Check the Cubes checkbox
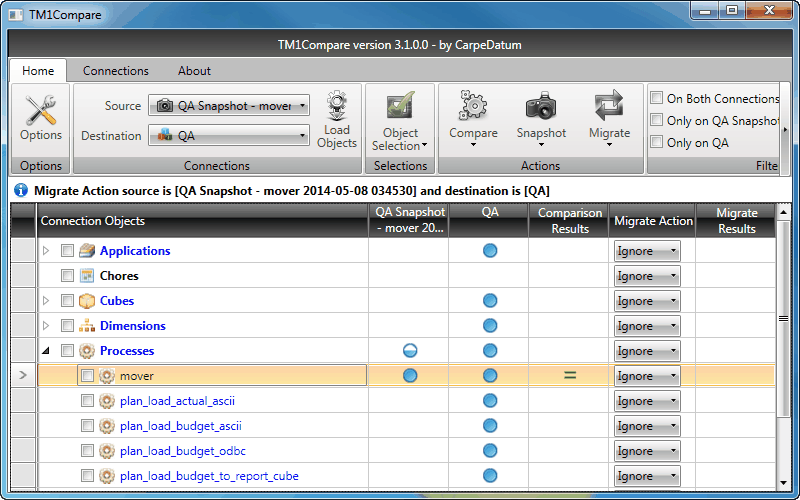This screenshot has height=500, width=800. coord(67,301)
